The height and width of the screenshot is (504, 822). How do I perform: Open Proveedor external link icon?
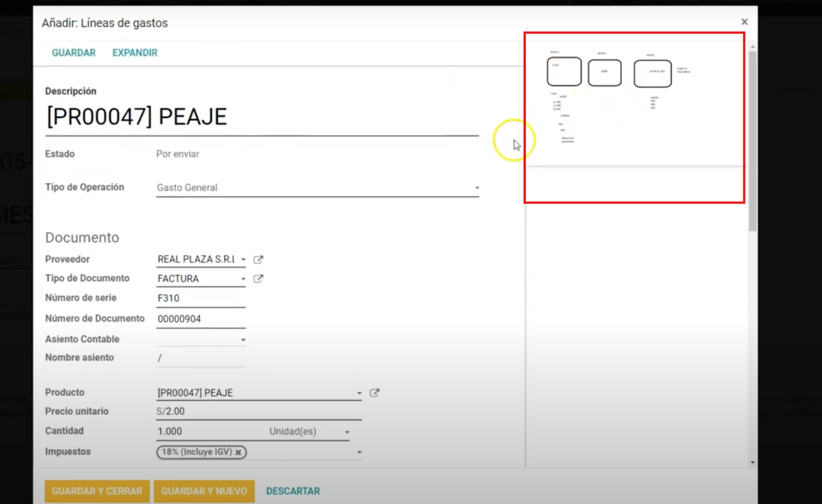pos(258,260)
